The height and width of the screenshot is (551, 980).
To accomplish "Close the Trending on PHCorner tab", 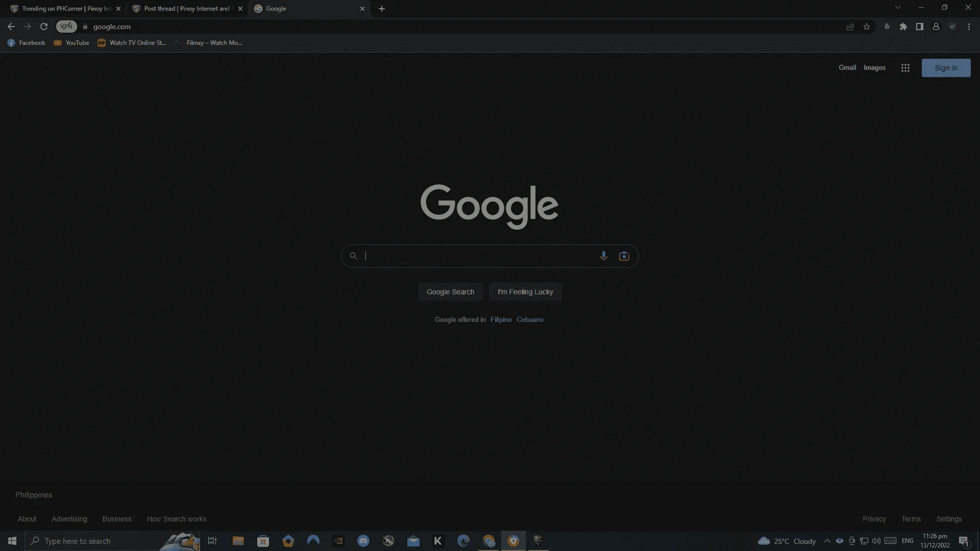I will click(x=118, y=9).
